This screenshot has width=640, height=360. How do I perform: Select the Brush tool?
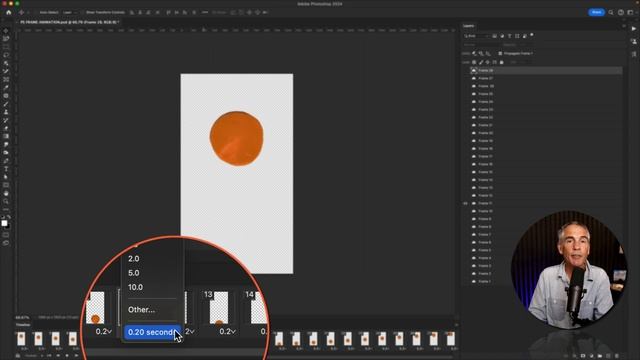click(6, 104)
